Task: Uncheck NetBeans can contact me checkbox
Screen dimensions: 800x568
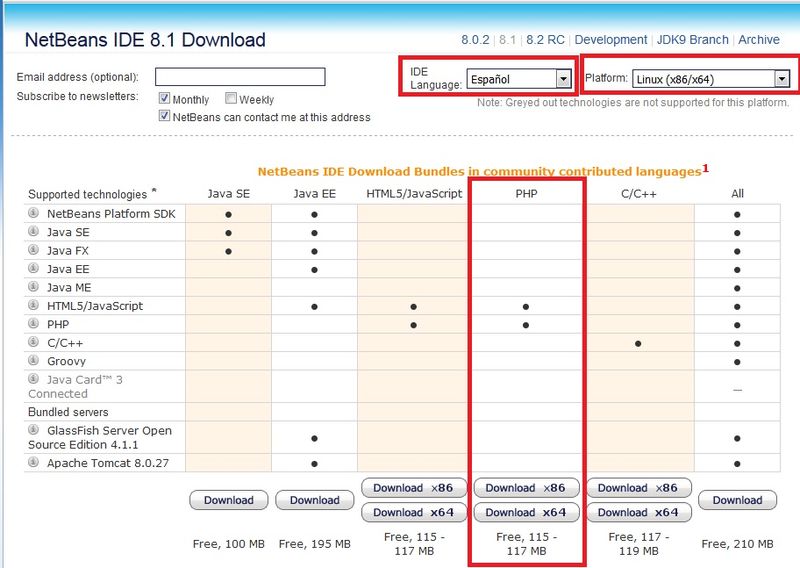Action: [164, 115]
